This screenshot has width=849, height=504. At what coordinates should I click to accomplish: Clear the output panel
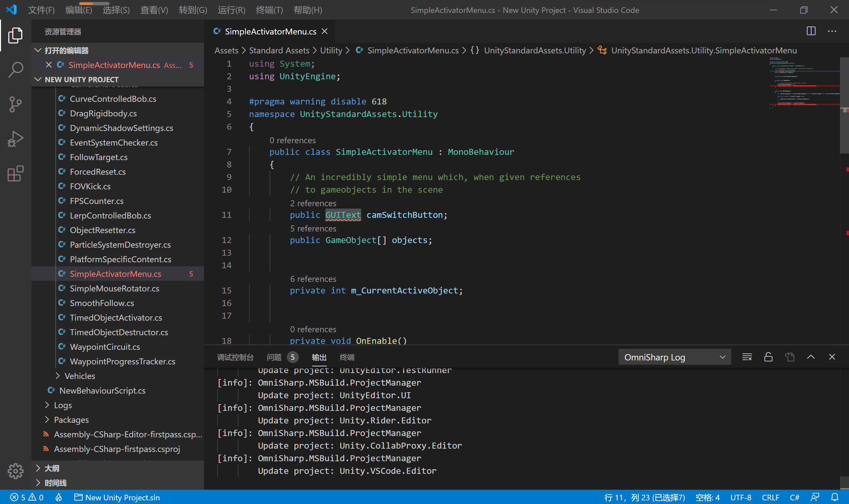point(747,357)
